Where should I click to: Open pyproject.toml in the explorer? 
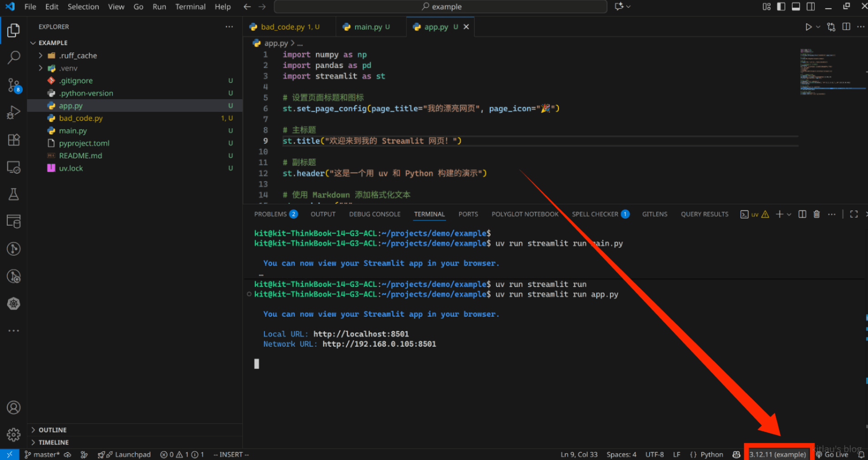click(x=84, y=143)
